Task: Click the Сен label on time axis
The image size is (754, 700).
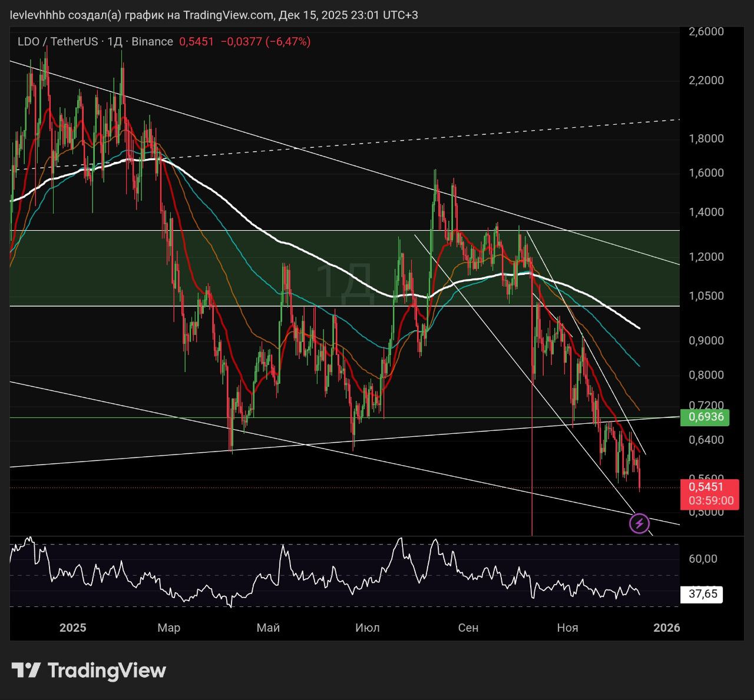Action: click(468, 628)
